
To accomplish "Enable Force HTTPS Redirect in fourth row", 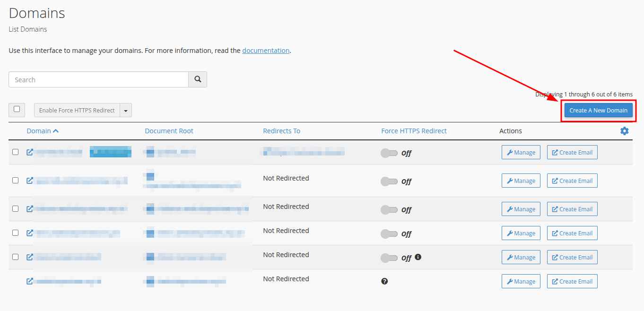I will pyautogui.click(x=389, y=234).
